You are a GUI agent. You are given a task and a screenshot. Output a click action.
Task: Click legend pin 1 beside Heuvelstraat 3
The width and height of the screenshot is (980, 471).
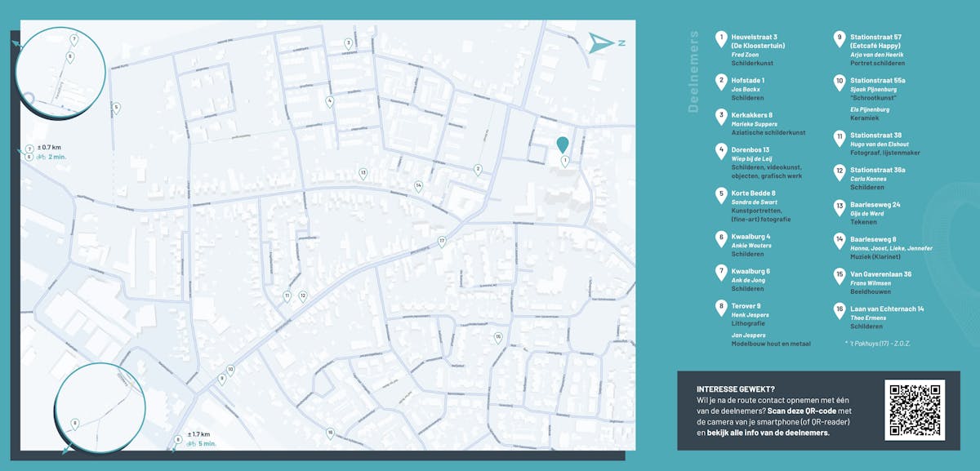pyautogui.click(x=721, y=38)
